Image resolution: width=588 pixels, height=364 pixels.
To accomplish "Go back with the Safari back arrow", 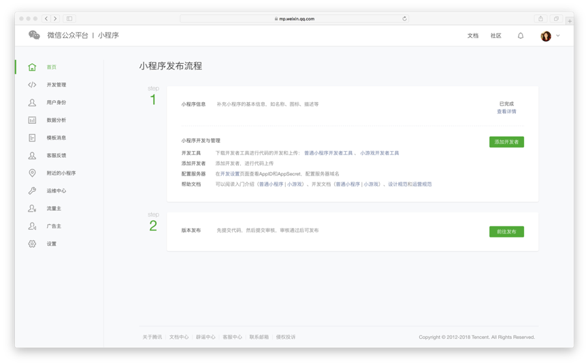I will click(46, 18).
